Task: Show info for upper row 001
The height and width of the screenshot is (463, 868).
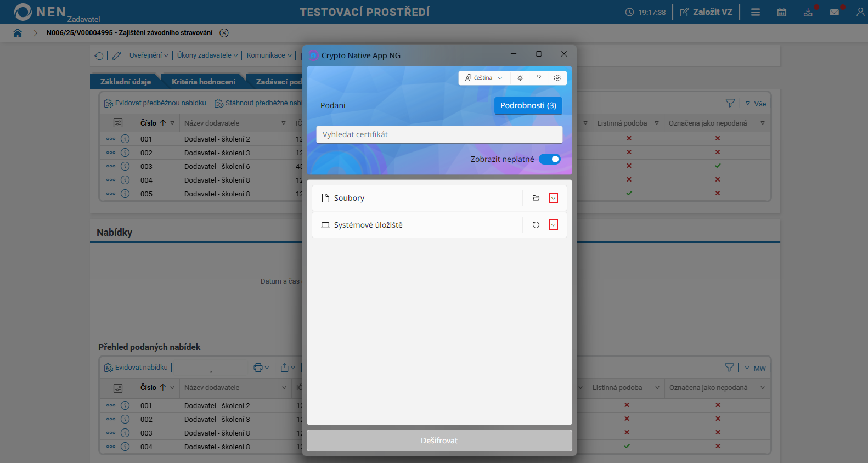Action: pos(125,139)
